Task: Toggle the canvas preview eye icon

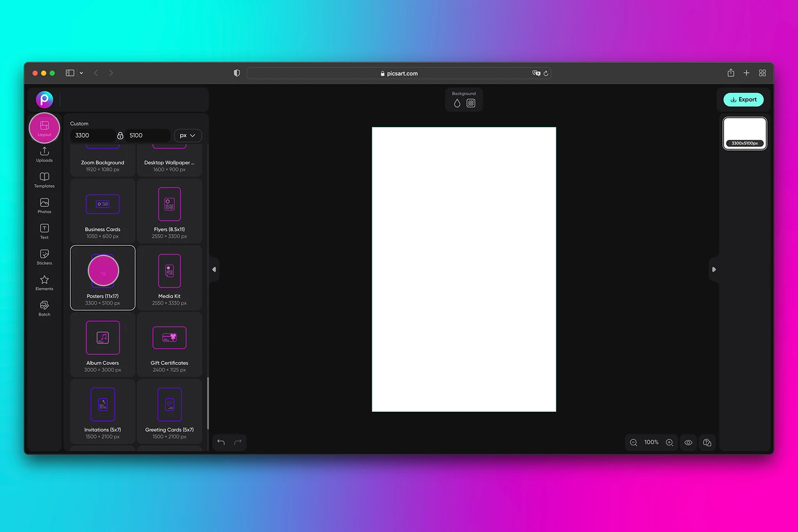Action: tap(688, 442)
